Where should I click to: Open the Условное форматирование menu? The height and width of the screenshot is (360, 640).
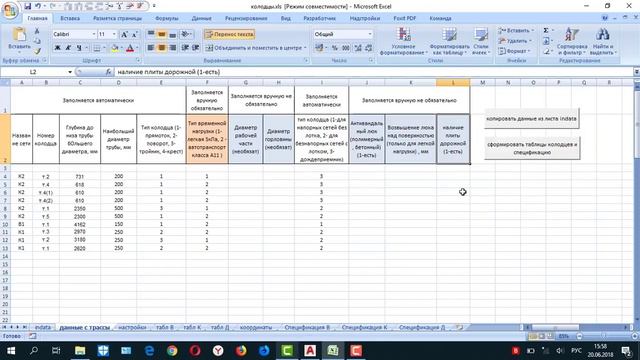pyautogui.click(x=403, y=41)
